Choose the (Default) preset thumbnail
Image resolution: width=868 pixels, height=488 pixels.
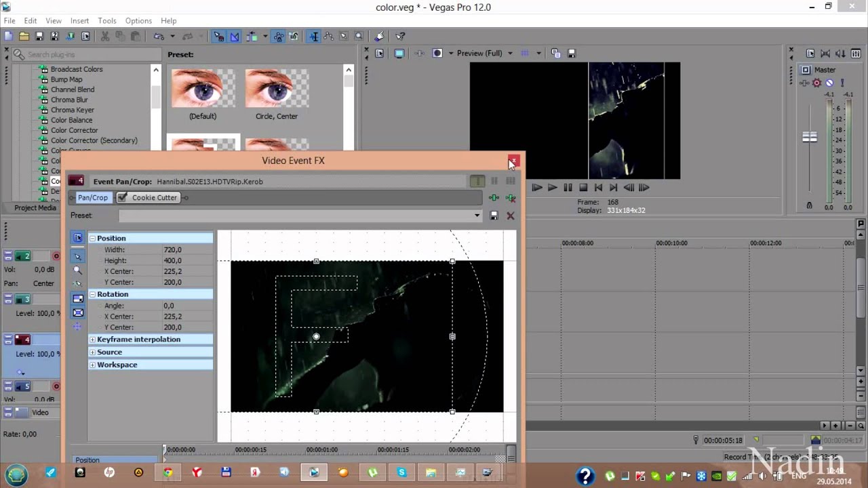tap(203, 88)
